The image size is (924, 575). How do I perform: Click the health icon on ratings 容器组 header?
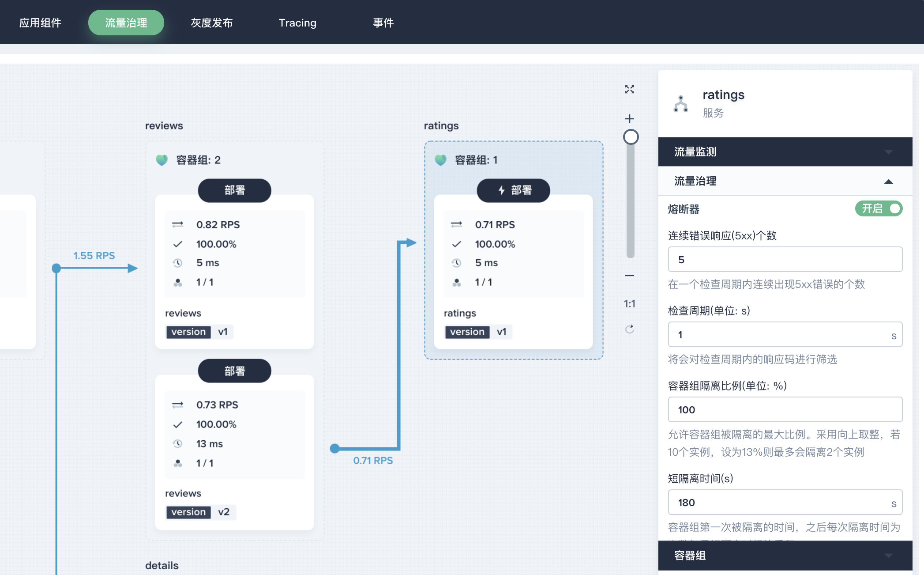coord(441,160)
